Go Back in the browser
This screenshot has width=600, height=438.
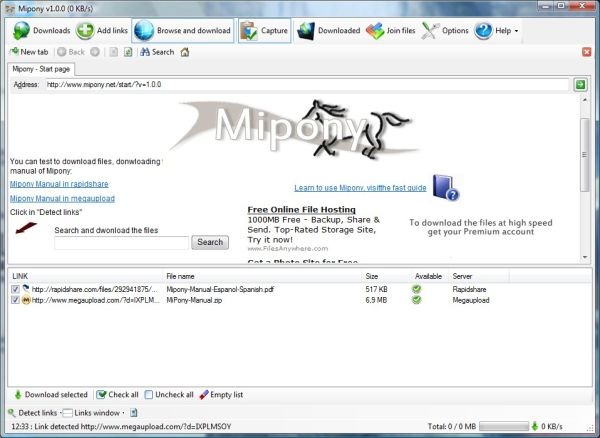click(x=71, y=52)
